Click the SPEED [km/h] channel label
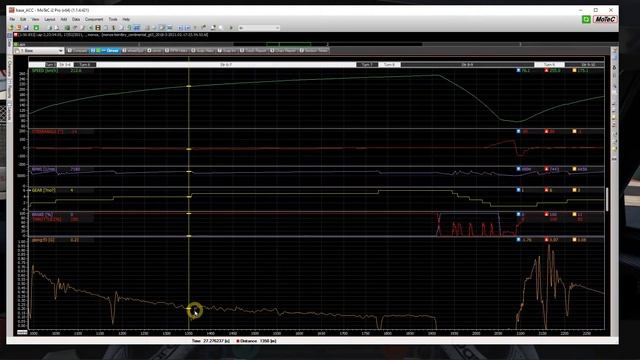The width and height of the screenshot is (640, 360). (45, 71)
